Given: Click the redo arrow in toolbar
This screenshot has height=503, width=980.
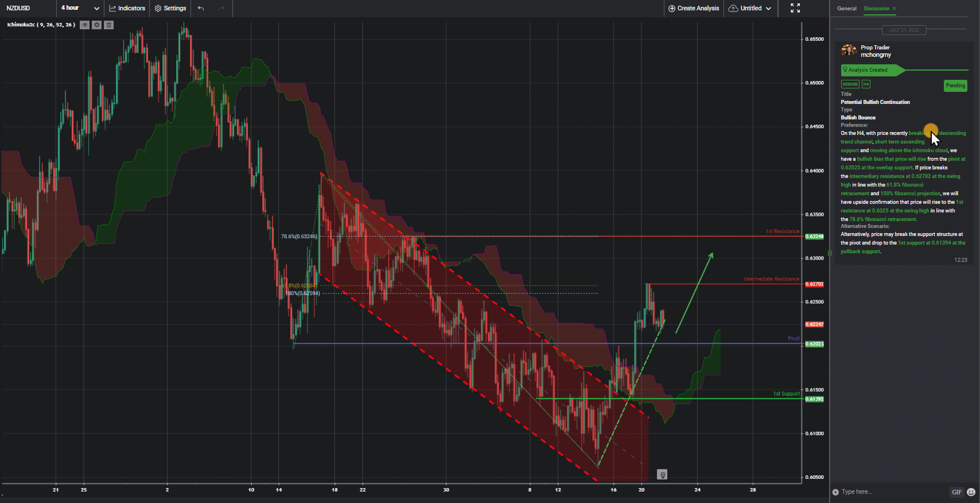Looking at the screenshot, I should [x=221, y=8].
